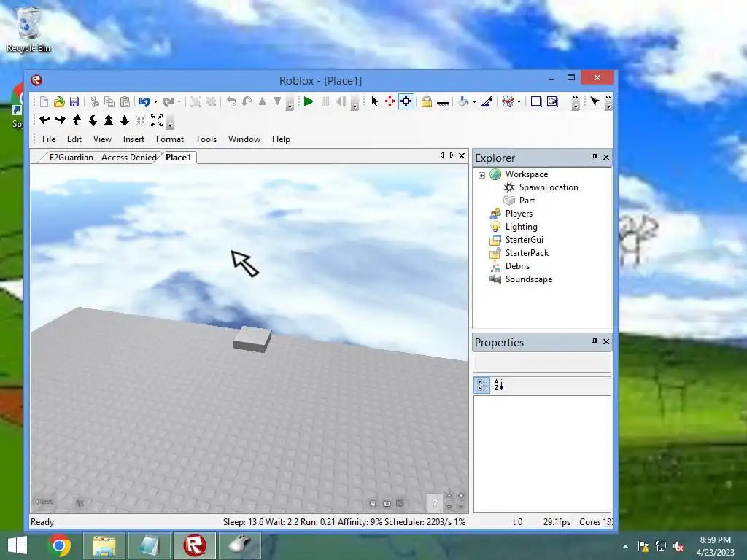Open the Format menu
Viewport: 747px width, 560px height.
tap(169, 139)
